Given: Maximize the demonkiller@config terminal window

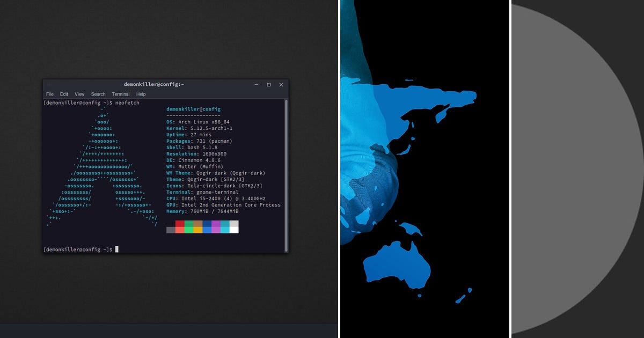Looking at the screenshot, I should pyautogui.click(x=268, y=85).
